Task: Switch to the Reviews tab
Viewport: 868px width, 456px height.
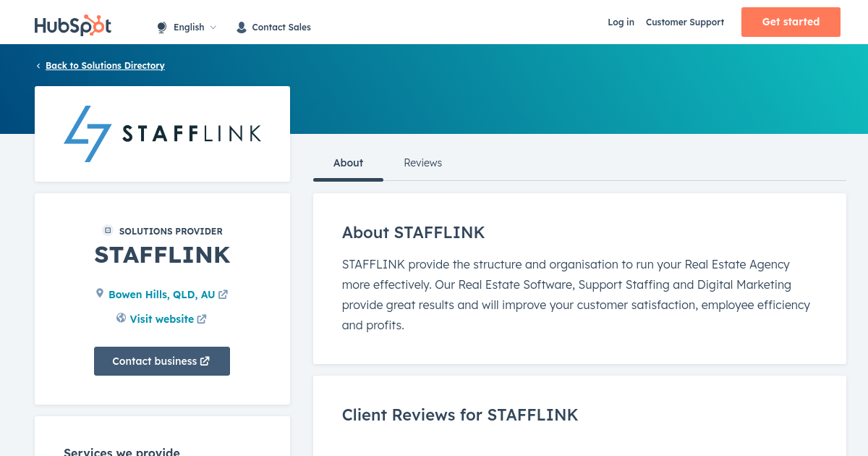Action: click(x=422, y=163)
